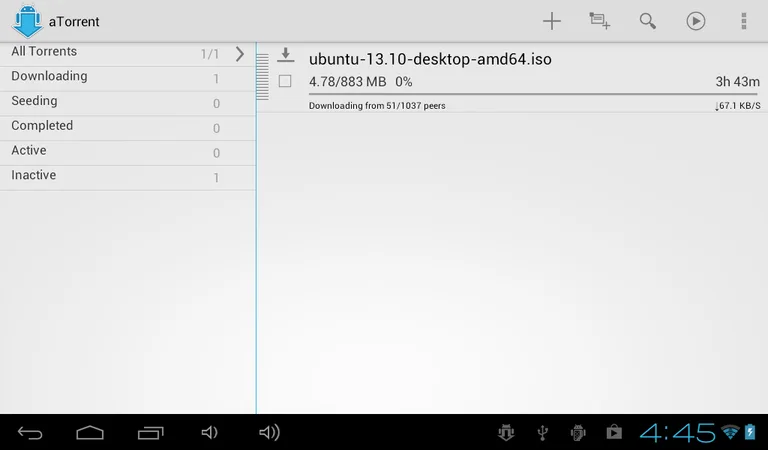Click the 1/1 count beside All Torrents
The height and width of the screenshot is (450, 768).
click(x=210, y=54)
